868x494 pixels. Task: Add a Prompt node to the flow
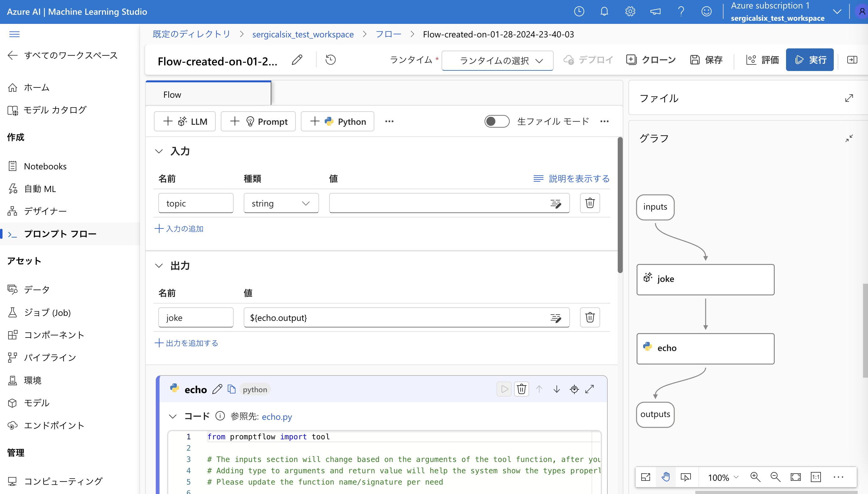point(258,121)
